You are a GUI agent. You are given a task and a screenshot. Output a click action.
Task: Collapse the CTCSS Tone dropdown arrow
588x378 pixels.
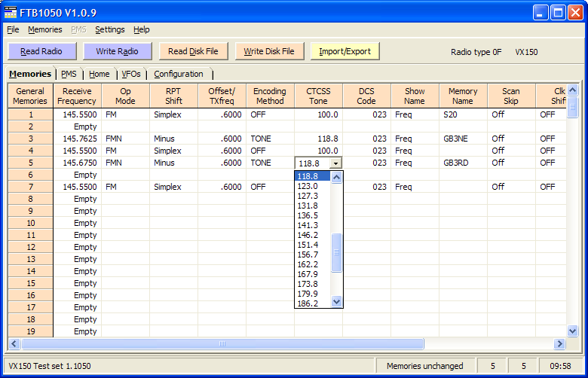[x=335, y=163]
